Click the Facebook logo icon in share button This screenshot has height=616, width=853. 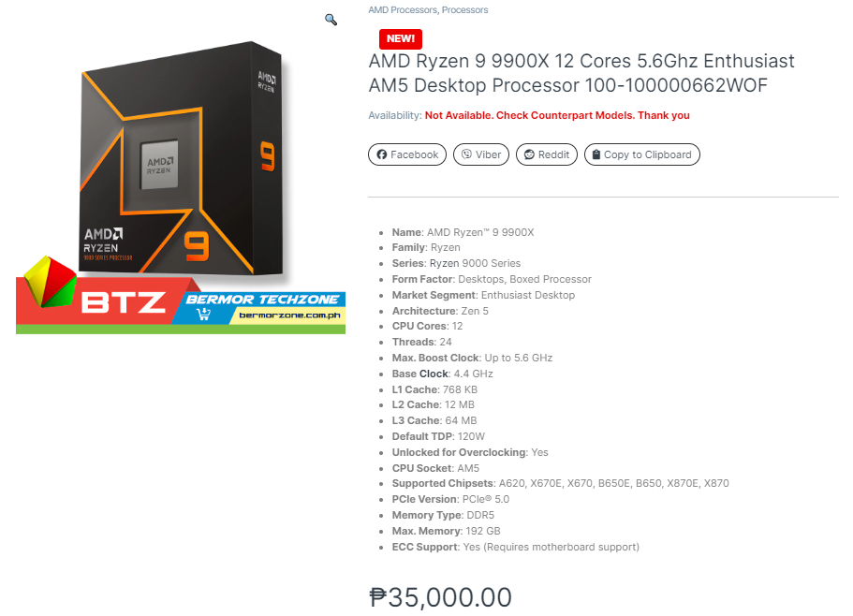[382, 154]
